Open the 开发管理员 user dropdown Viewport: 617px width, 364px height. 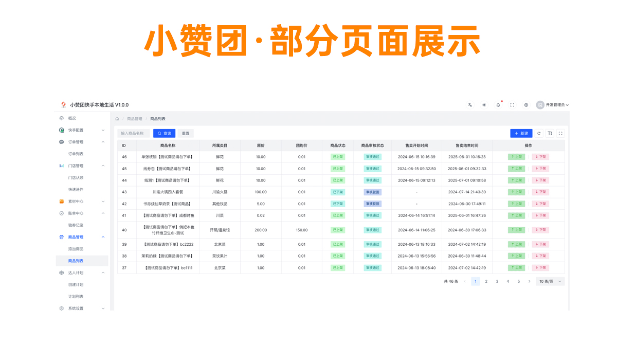pos(553,105)
